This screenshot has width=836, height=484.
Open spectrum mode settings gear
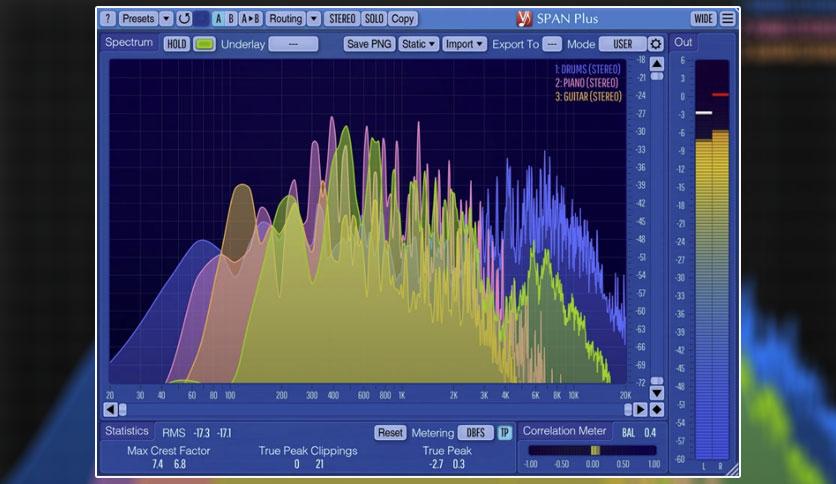click(656, 44)
